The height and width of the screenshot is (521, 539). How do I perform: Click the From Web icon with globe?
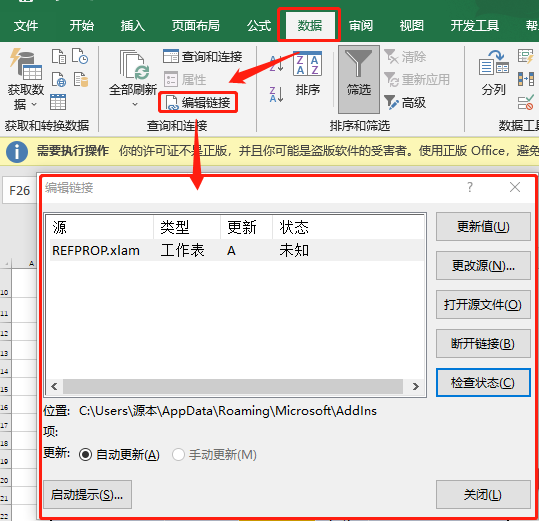tap(59, 79)
